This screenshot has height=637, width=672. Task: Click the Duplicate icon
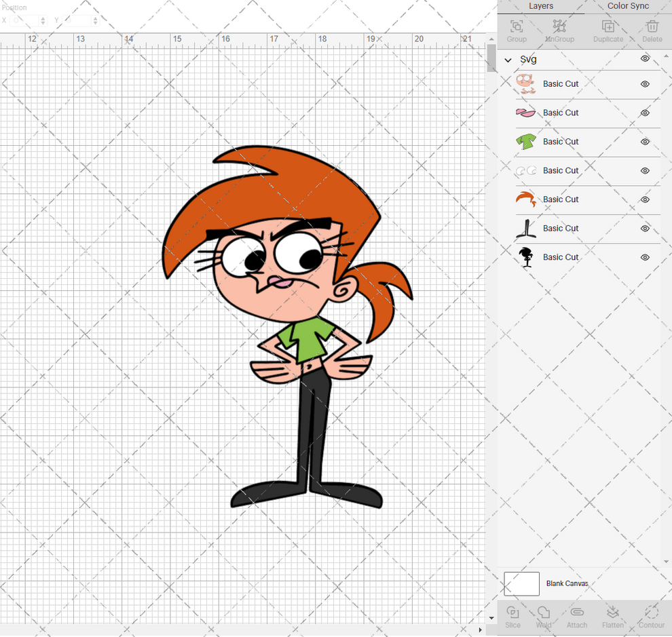click(x=608, y=31)
